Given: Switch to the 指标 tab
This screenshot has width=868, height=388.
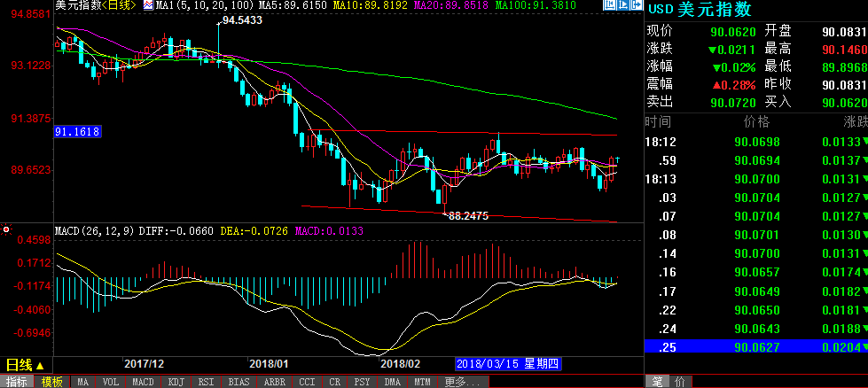Looking at the screenshot, I should 17,382.
